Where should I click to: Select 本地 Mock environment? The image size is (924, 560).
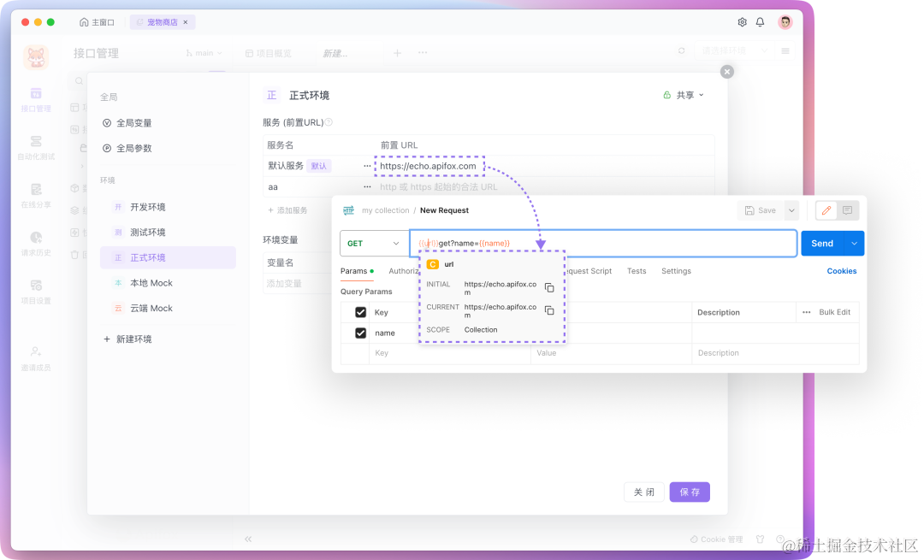(168, 283)
